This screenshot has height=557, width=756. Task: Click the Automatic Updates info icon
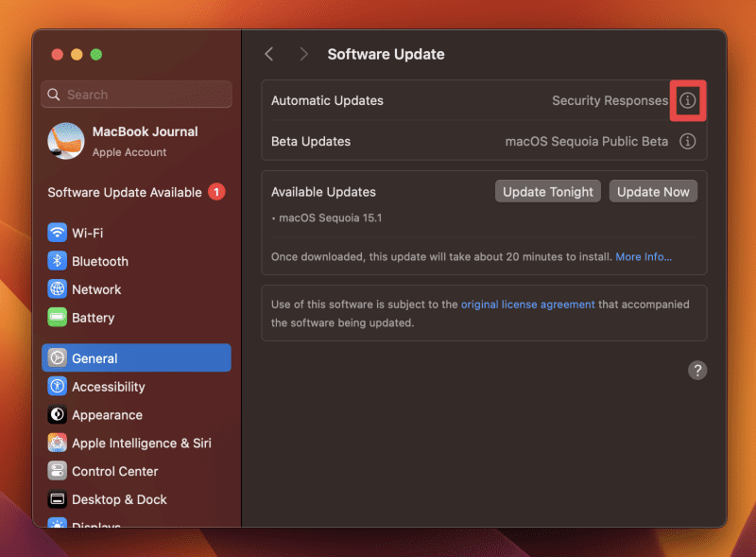[688, 100]
